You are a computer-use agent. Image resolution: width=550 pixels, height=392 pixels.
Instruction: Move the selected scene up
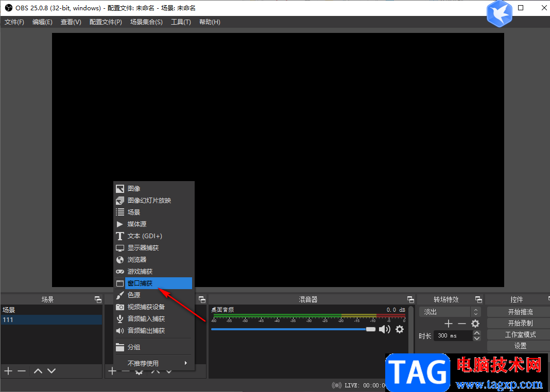tap(38, 370)
